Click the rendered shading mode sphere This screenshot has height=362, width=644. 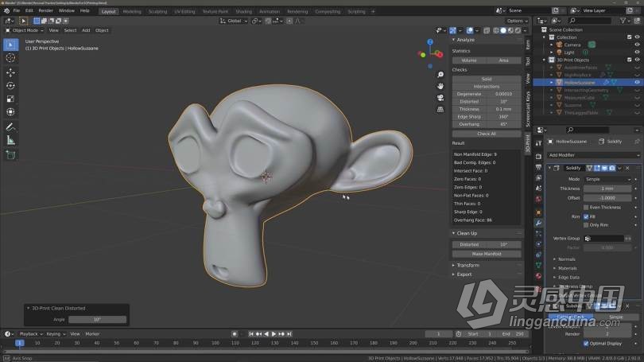click(518, 30)
